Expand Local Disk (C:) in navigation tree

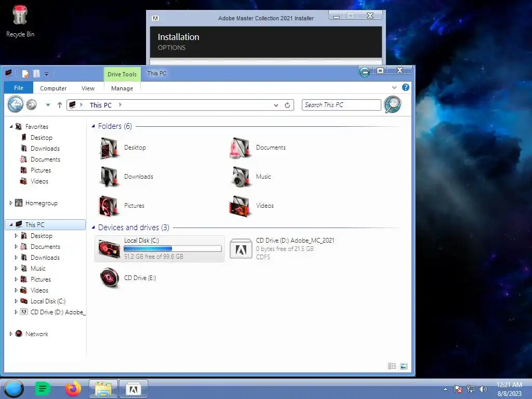(16, 301)
